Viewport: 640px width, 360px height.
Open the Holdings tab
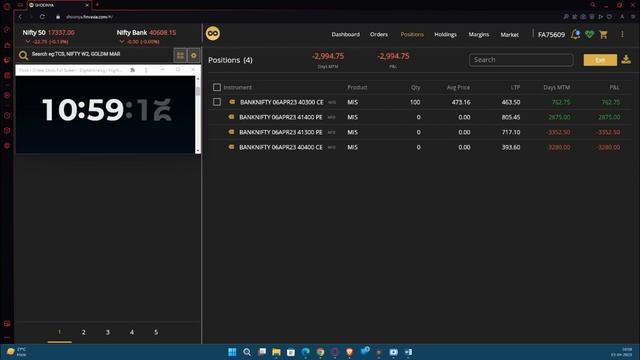point(445,34)
